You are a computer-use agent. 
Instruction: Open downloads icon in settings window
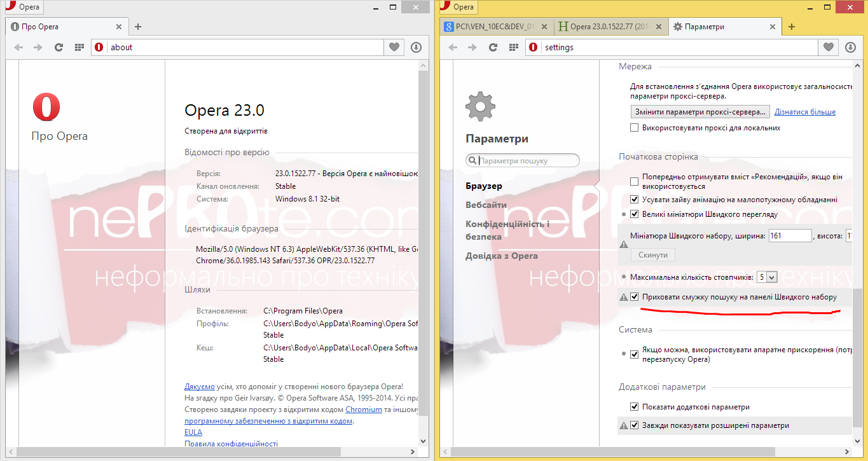pyautogui.click(x=850, y=47)
